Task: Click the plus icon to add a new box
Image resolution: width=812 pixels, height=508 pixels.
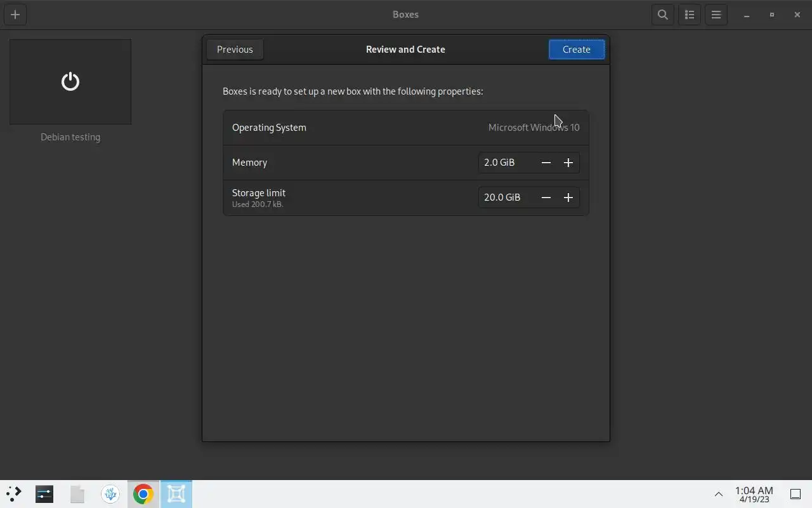Action: (x=15, y=15)
